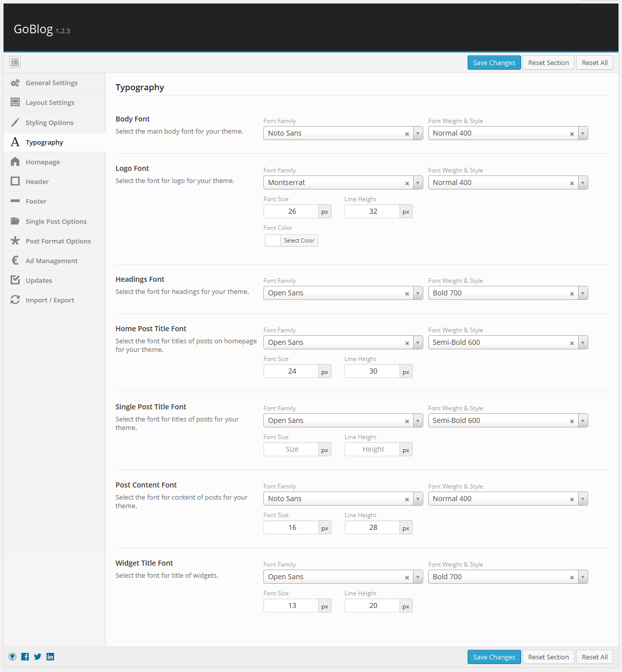
Task: Open the Twitter icon in footer
Action: pos(37,656)
